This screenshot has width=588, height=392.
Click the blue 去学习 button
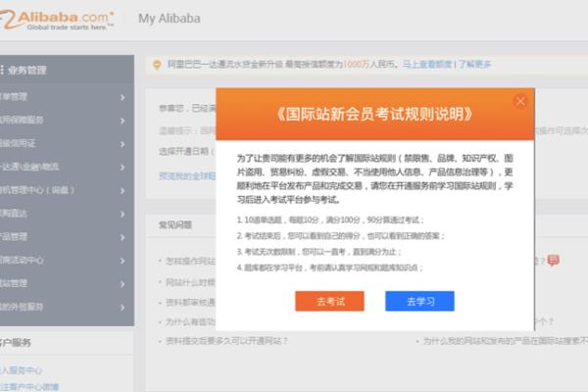click(x=419, y=301)
